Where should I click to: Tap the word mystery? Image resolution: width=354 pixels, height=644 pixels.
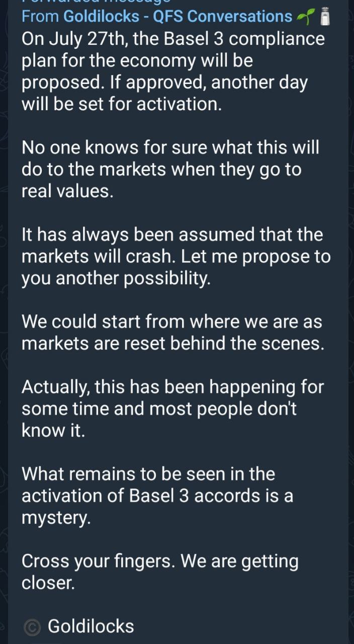[x=56, y=518]
